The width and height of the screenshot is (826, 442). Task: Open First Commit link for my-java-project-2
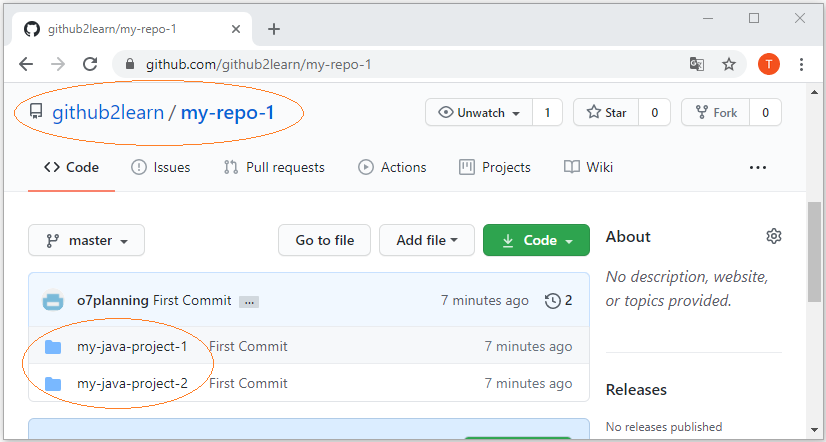click(x=248, y=384)
